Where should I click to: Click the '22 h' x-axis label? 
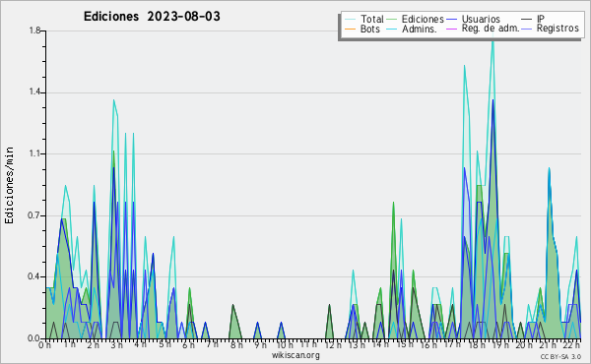click(571, 344)
